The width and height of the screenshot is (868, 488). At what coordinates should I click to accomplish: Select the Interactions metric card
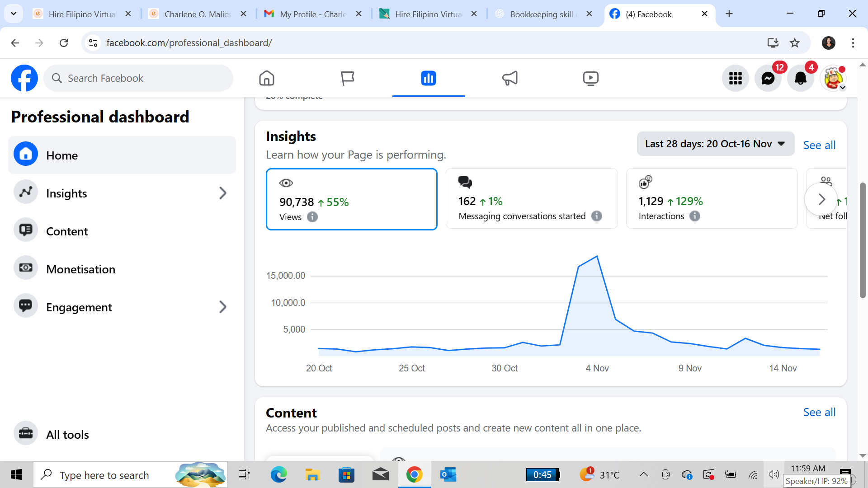click(711, 198)
